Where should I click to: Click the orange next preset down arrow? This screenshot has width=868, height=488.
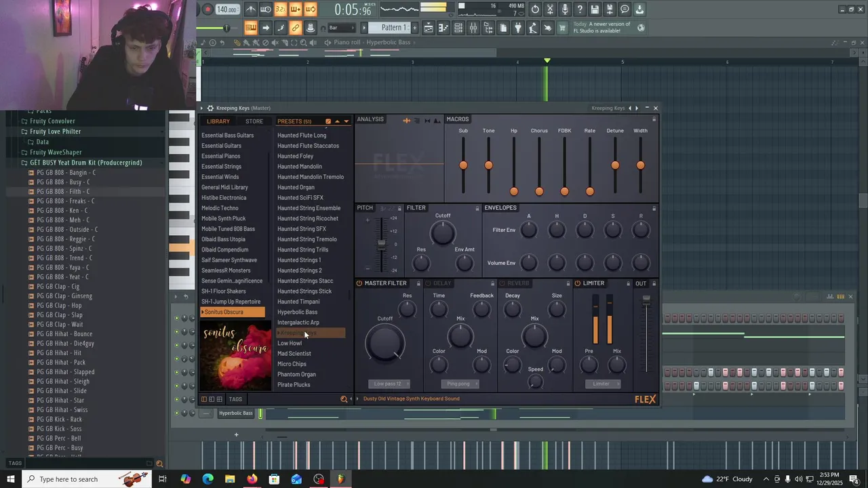click(346, 121)
